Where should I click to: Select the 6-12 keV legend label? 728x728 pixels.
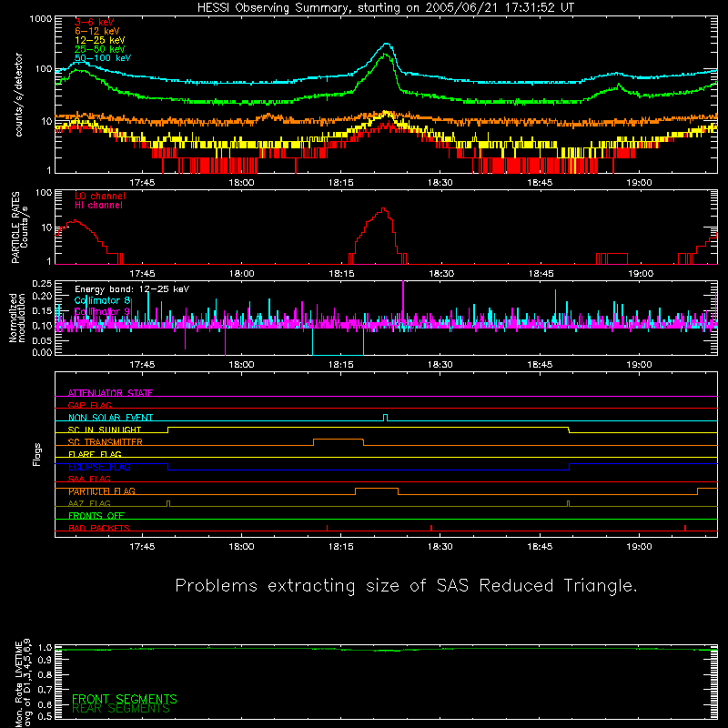97,31
